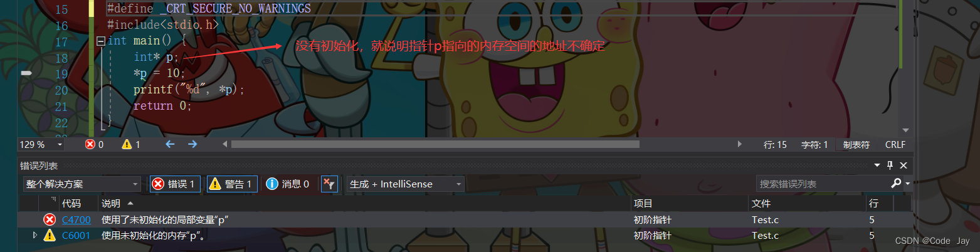Click the horizontal scrollbar right arrow
Viewport: 980px width, 252px height.
740,144
